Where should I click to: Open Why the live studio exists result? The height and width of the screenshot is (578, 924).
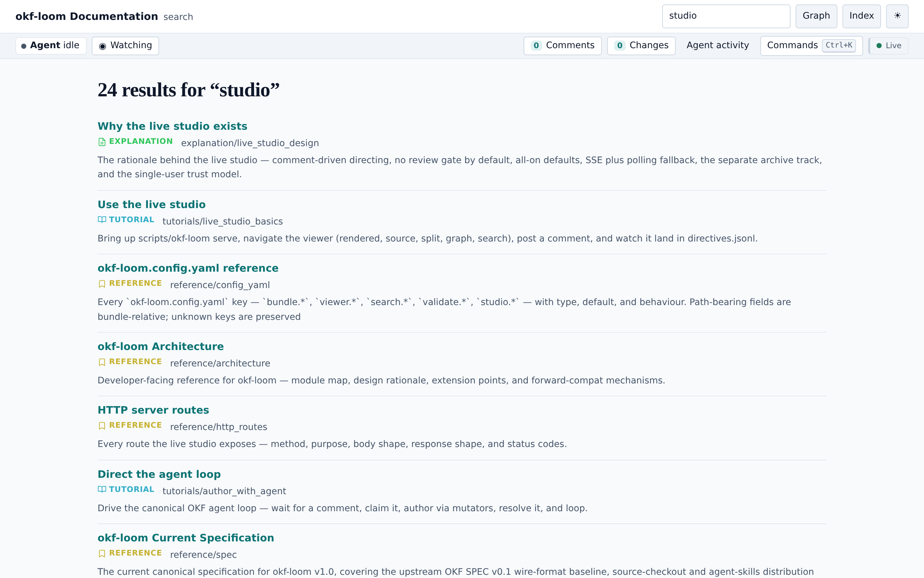172,126
